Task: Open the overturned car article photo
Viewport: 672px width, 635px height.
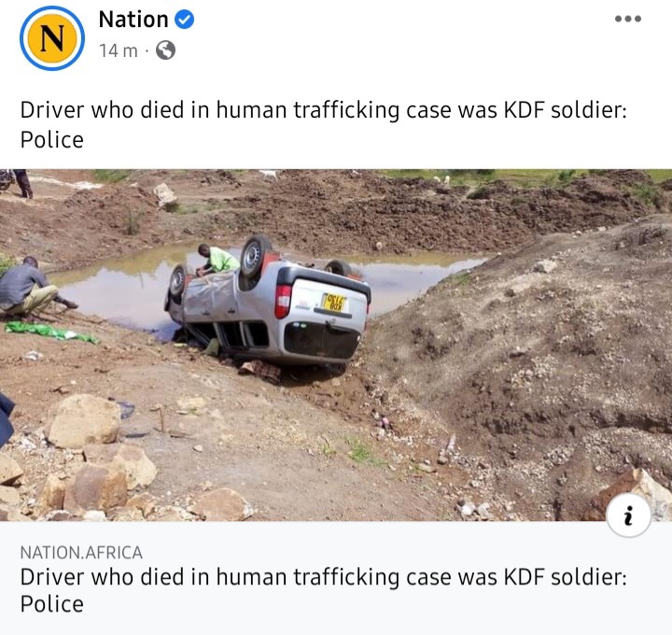Action: [336, 346]
